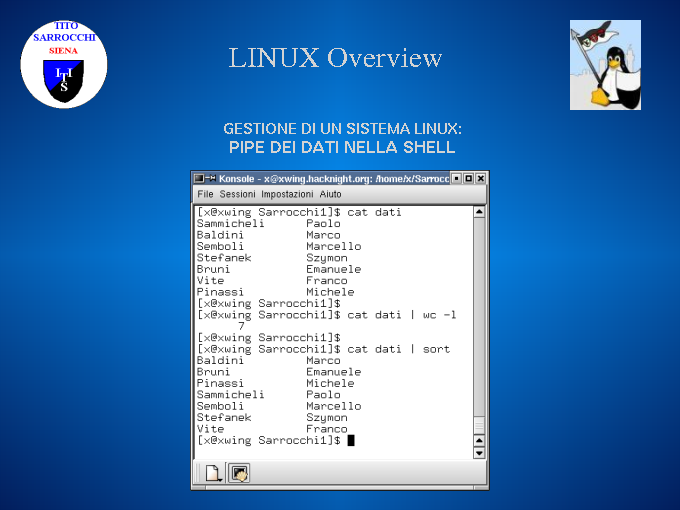
Task: Click at the terminal prompt cursor
Action: [351, 440]
